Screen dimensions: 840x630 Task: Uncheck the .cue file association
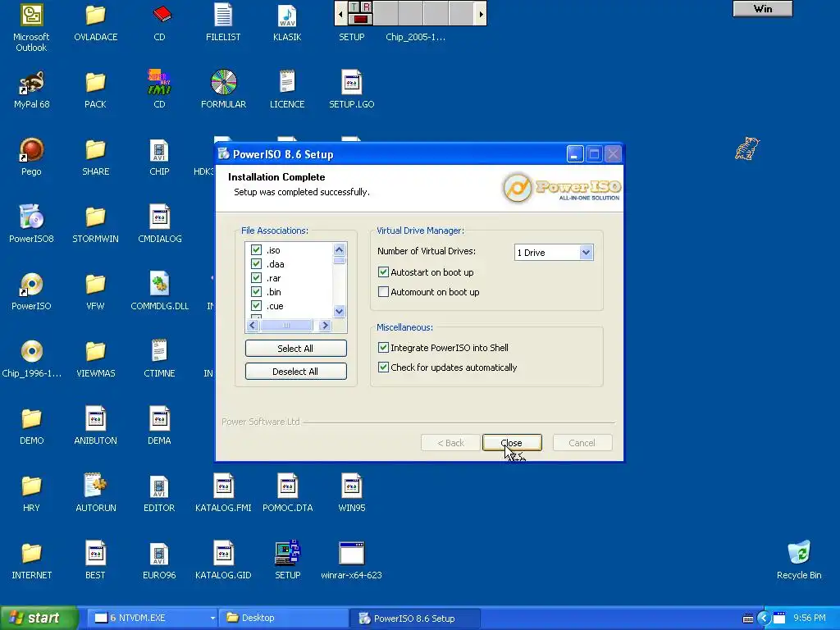[x=256, y=306]
